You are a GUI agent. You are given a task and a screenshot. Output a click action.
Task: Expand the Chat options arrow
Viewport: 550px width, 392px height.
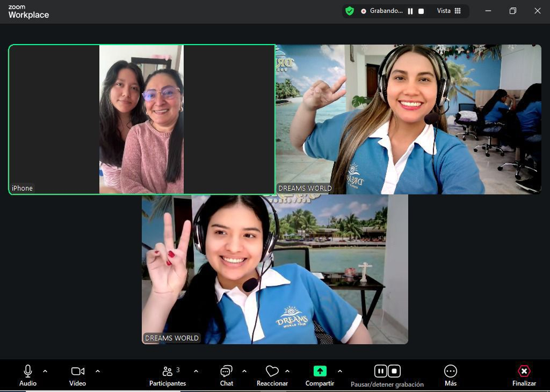click(x=244, y=371)
